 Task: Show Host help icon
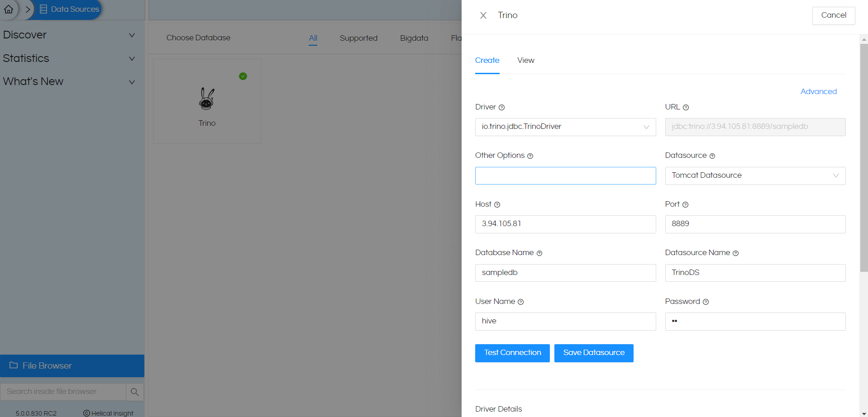click(x=497, y=205)
